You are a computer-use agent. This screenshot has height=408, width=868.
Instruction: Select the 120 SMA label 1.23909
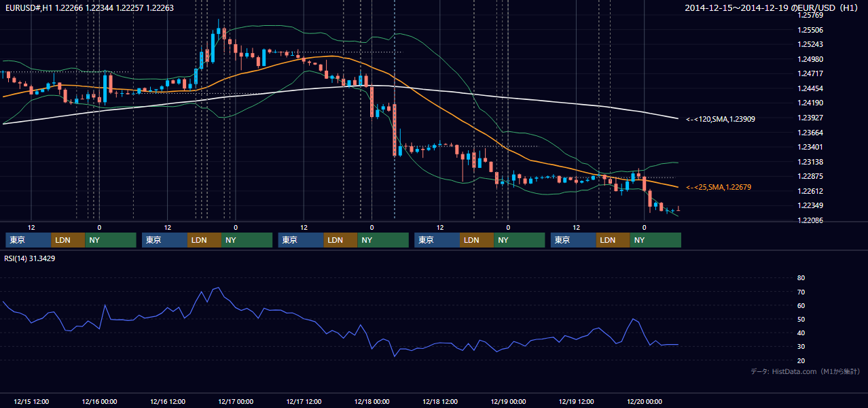(721, 119)
